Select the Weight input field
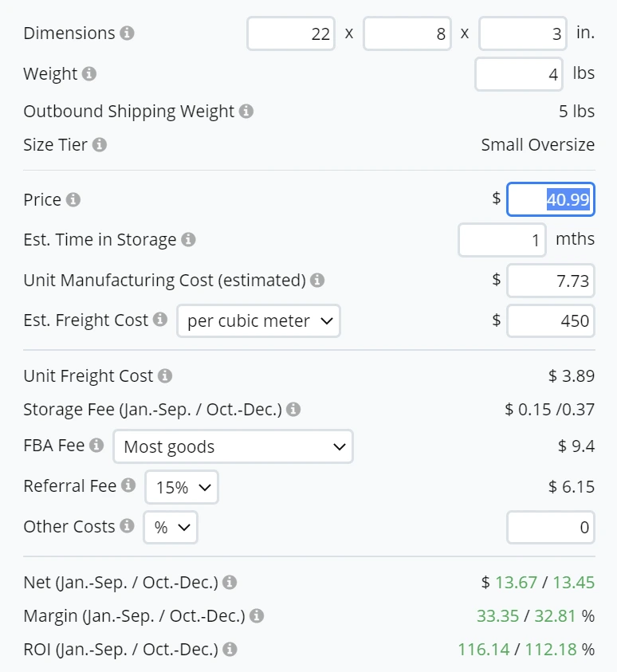The image size is (617, 672). (x=518, y=73)
